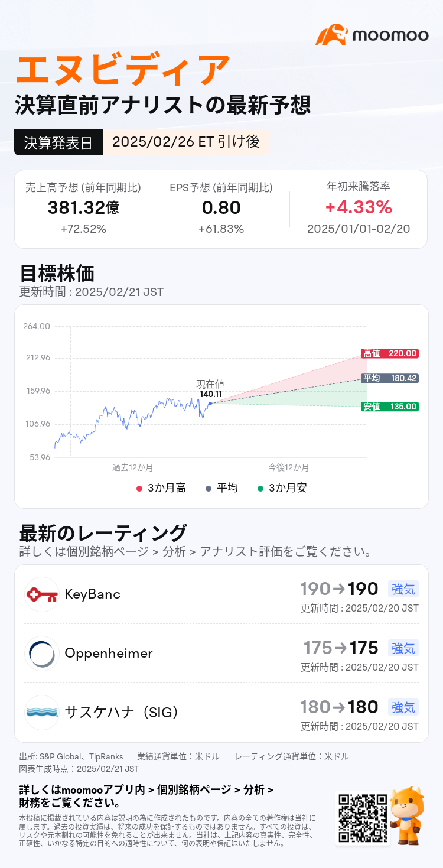Tap the 強気 tag for サスケハナ
The height and width of the screenshot is (868, 443).
tap(403, 707)
